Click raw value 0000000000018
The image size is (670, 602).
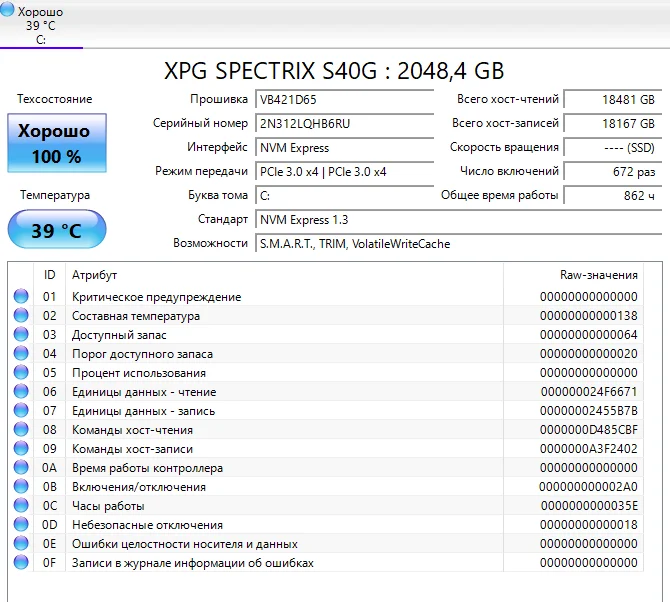click(588, 525)
